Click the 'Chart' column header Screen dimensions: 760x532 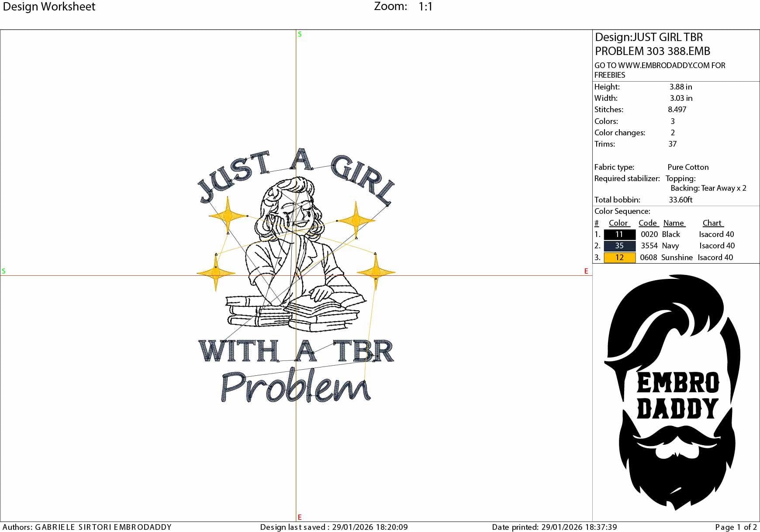coord(712,223)
